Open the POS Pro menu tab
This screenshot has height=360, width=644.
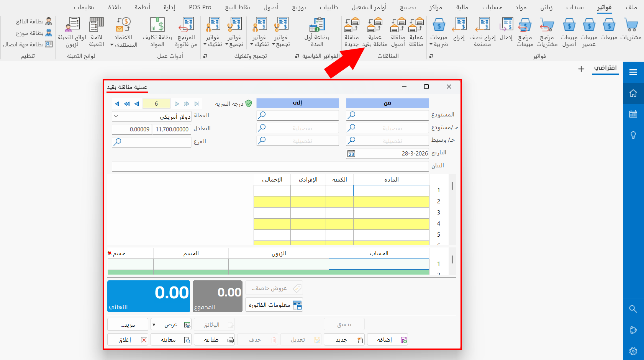[200, 7]
